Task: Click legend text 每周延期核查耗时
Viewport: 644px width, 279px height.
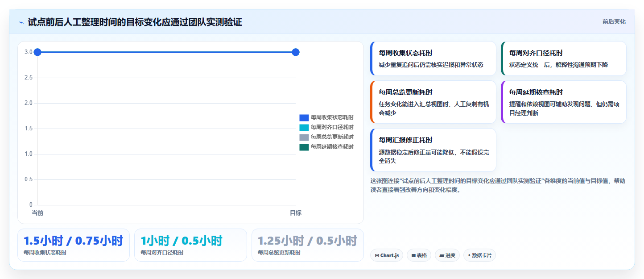Action: (332, 147)
